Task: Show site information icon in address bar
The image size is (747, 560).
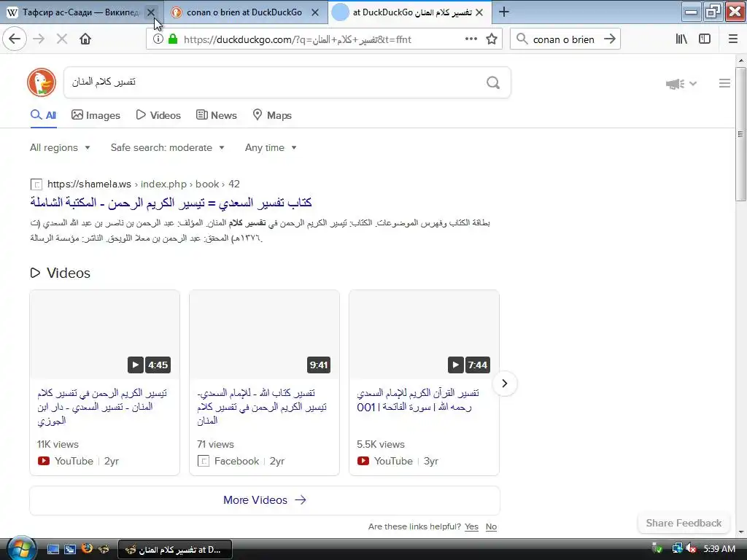Action: coord(158,39)
